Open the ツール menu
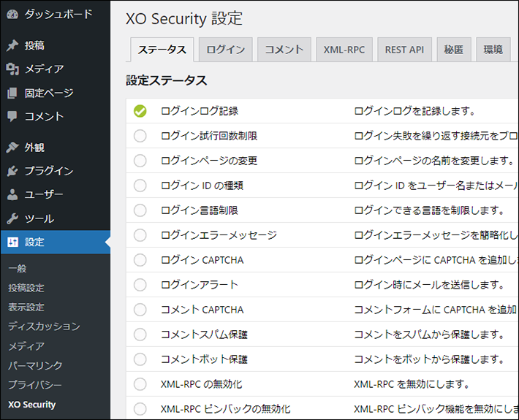519x420 pixels. click(39, 218)
